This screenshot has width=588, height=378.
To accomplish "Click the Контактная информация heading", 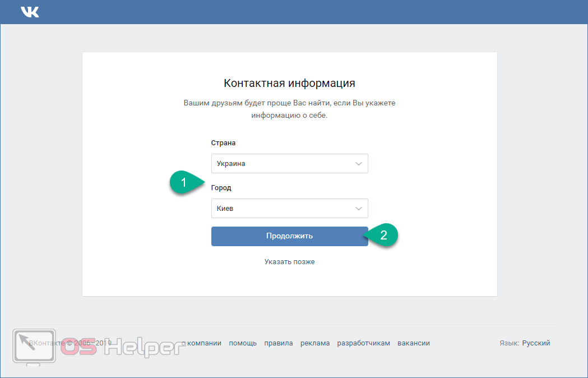I will (289, 84).
